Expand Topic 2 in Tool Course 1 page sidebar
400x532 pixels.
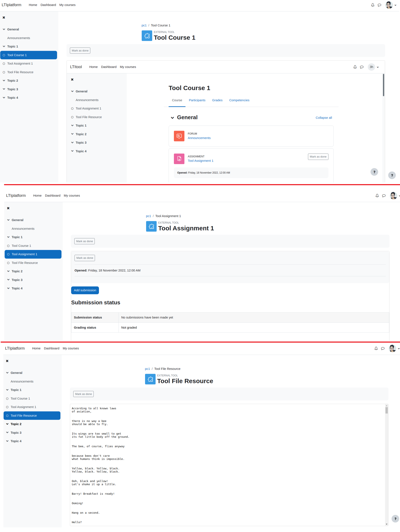point(4,81)
